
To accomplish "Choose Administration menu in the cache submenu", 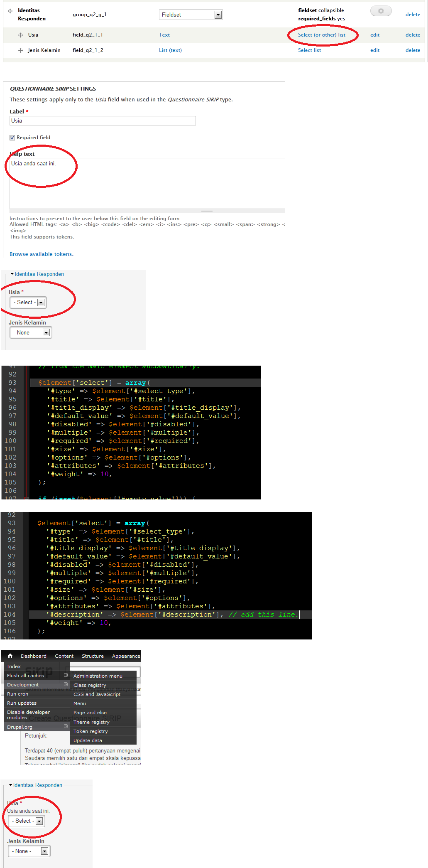I will pyautogui.click(x=98, y=676).
